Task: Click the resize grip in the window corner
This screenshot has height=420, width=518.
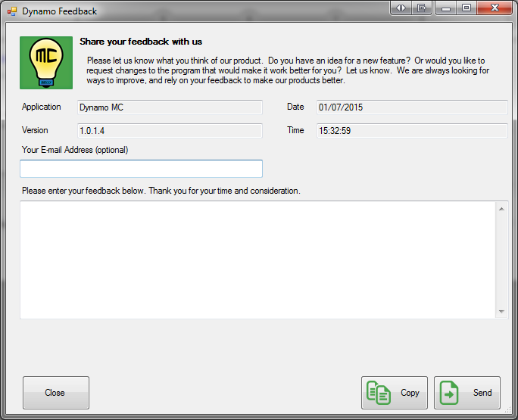Action: pyautogui.click(x=507, y=410)
